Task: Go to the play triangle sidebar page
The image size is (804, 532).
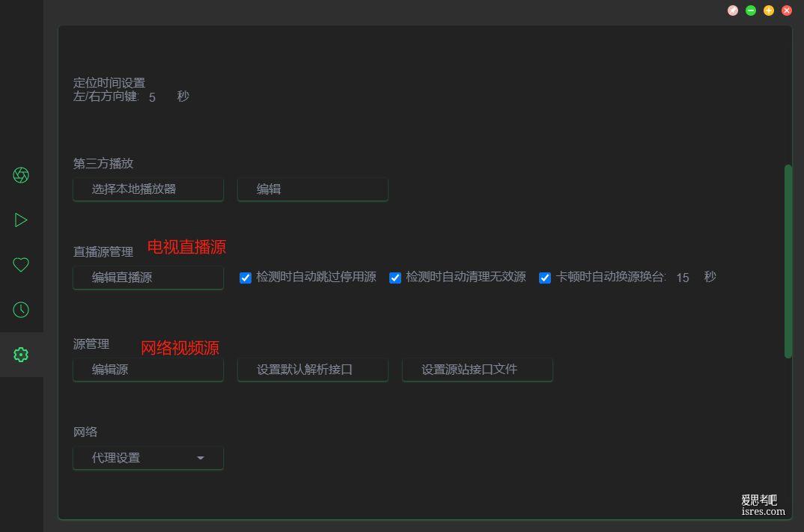Action: (x=21, y=220)
